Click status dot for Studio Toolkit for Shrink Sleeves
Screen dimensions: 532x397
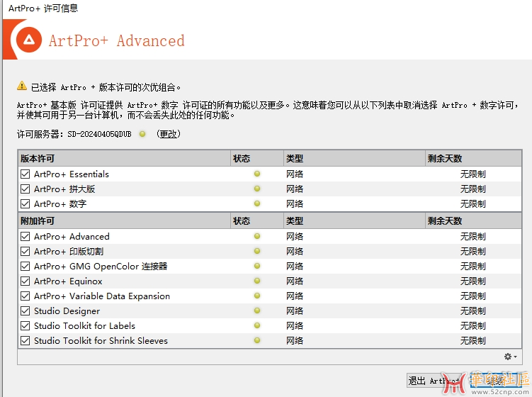pyautogui.click(x=257, y=340)
